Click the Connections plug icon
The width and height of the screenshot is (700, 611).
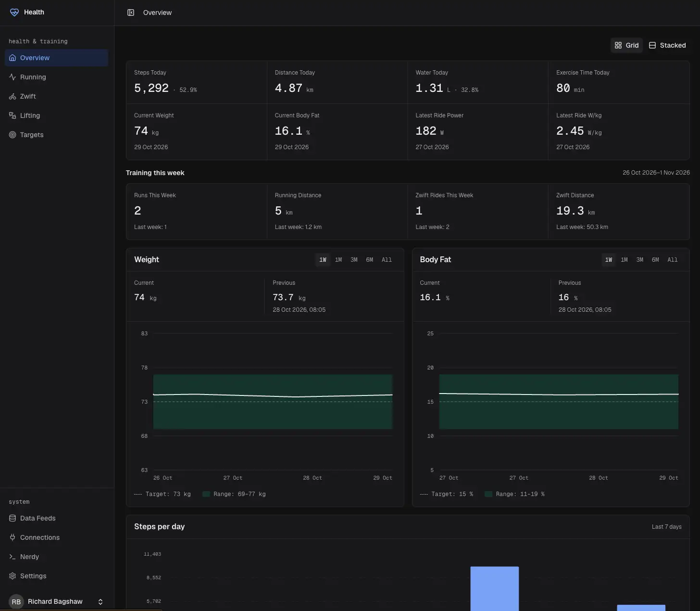point(12,537)
